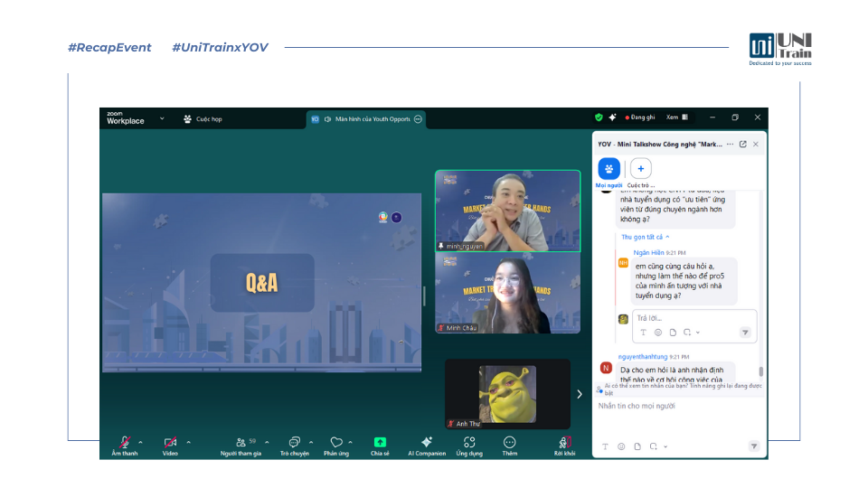Click green Chia sẻ share screen button

pyautogui.click(x=380, y=442)
